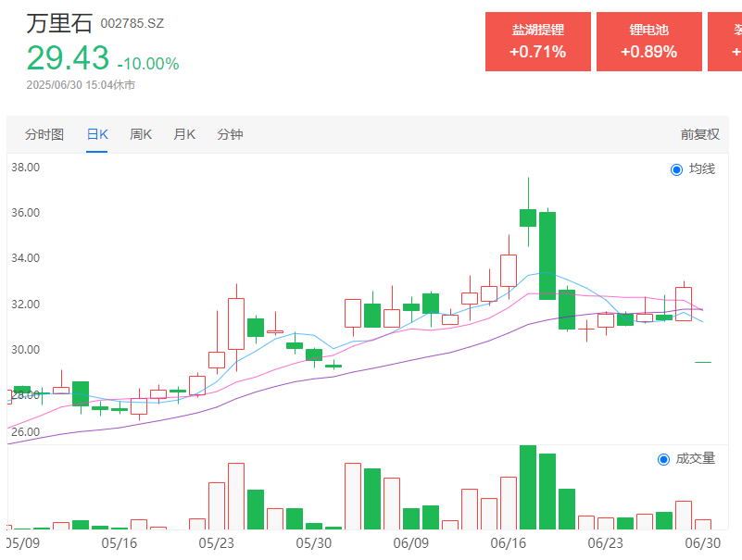Click the 26.00 price axis label
This screenshot has width=742, height=560.
(x=26, y=432)
